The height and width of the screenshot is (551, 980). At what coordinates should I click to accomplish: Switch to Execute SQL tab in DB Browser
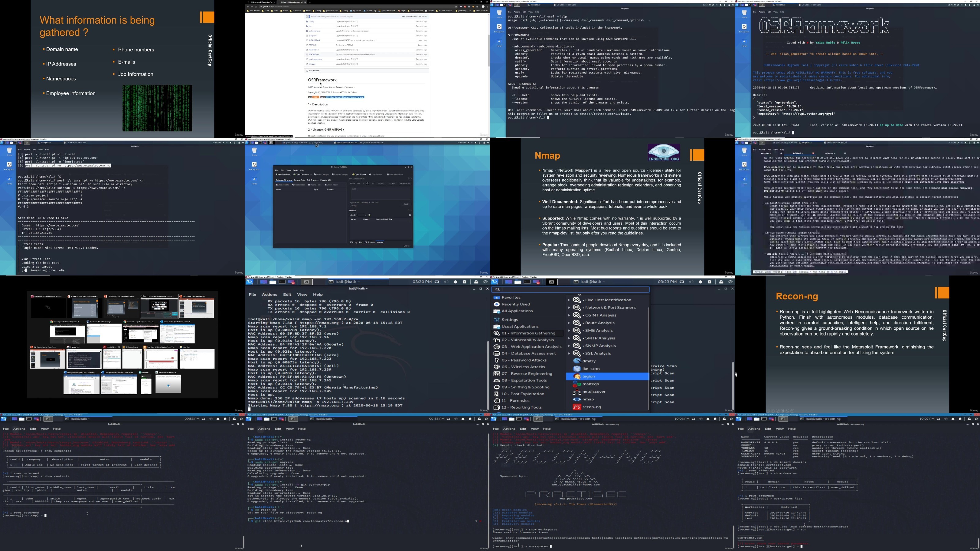[326, 180]
